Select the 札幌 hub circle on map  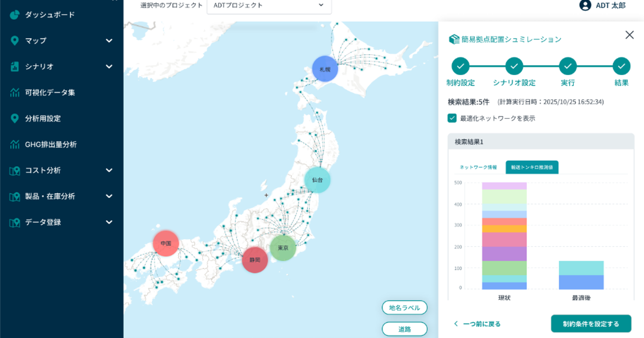pos(325,69)
